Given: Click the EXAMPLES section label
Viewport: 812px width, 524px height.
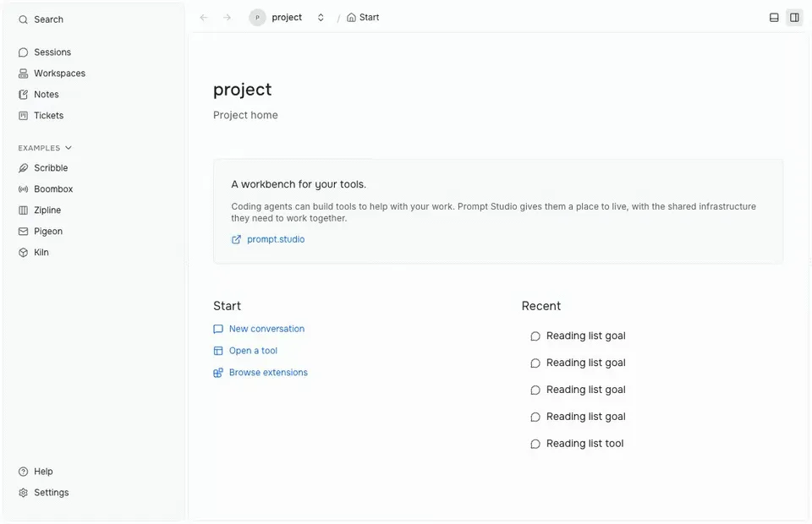Looking at the screenshot, I should point(39,148).
